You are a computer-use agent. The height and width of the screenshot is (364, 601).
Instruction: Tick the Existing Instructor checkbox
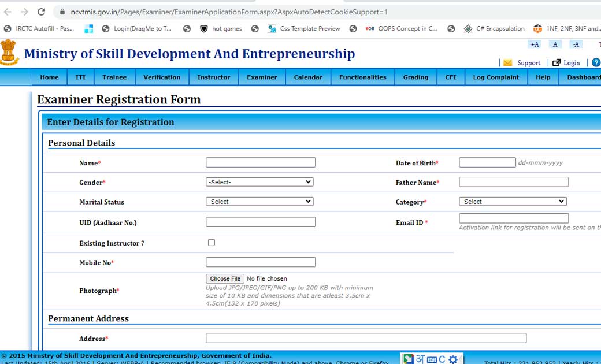212,243
